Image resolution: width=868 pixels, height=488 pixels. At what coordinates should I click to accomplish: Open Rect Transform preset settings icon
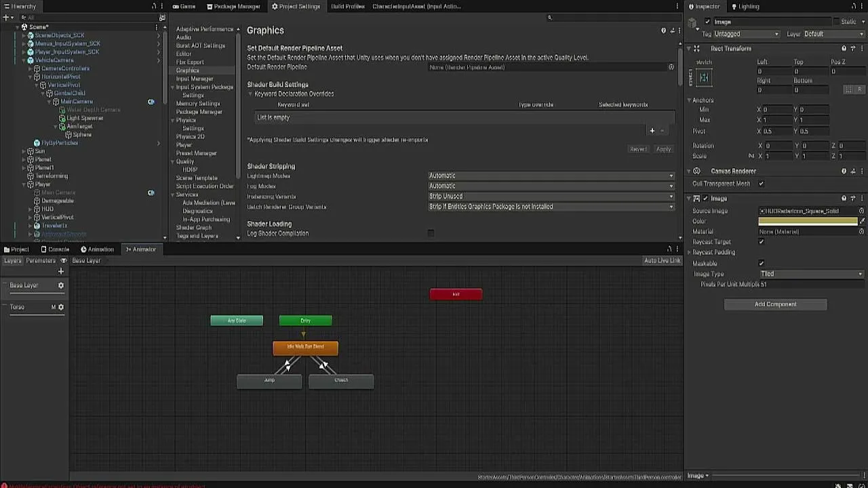pyautogui.click(x=852, y=49)
